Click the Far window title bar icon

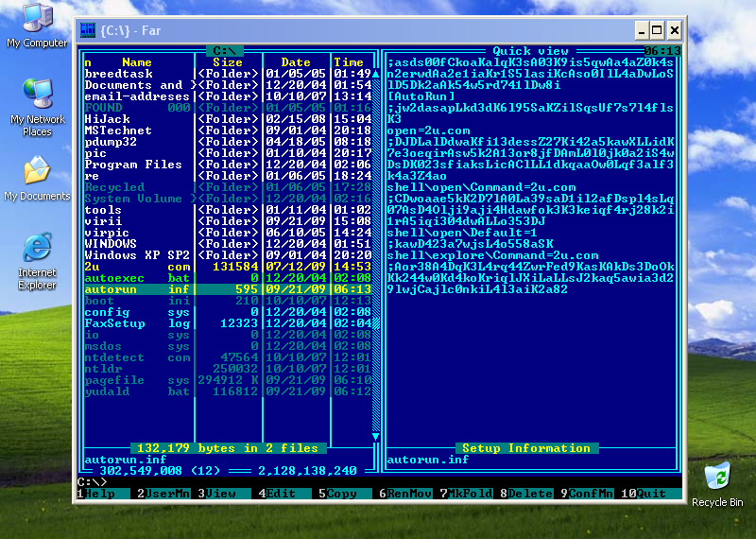pyautogui.click(x=88, y=30)
